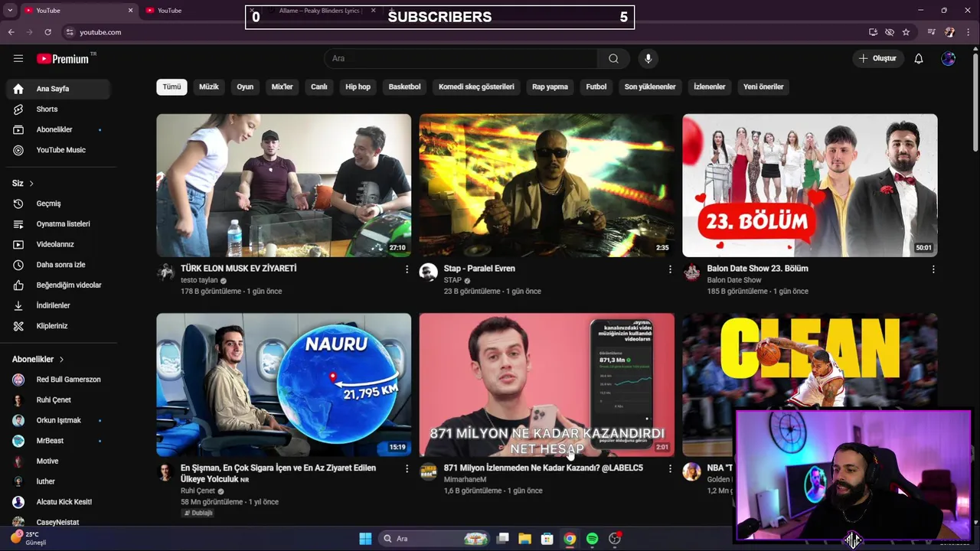Open options menu for Stap - Paralel Evren

coord(670,269)
